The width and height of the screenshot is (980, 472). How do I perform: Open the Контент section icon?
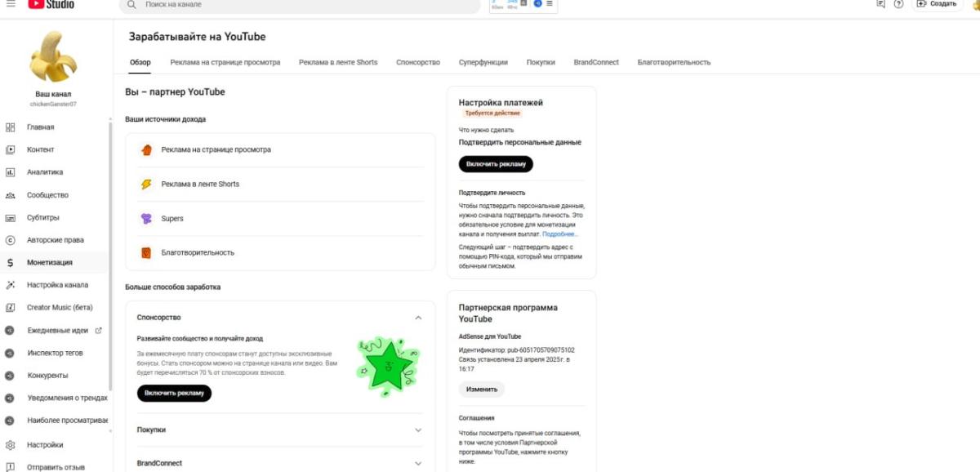pyautogui.click(x=11, y=149)
